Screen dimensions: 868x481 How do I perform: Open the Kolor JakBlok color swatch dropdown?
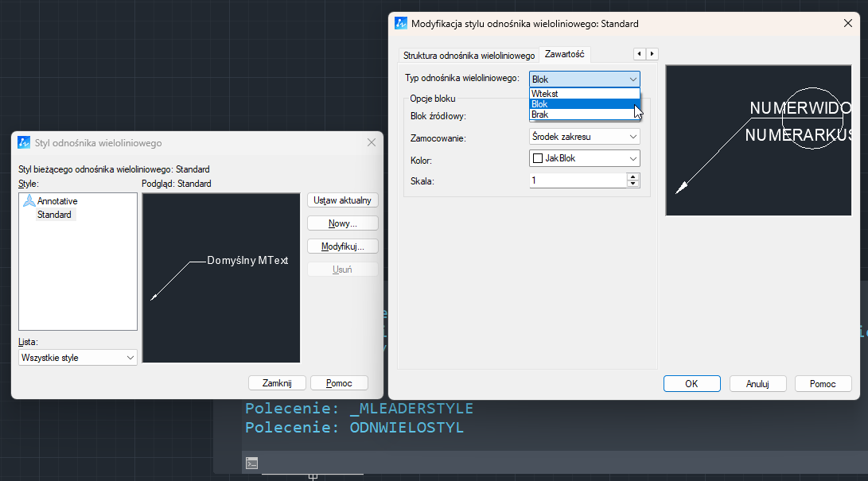[x=584, y=158]
